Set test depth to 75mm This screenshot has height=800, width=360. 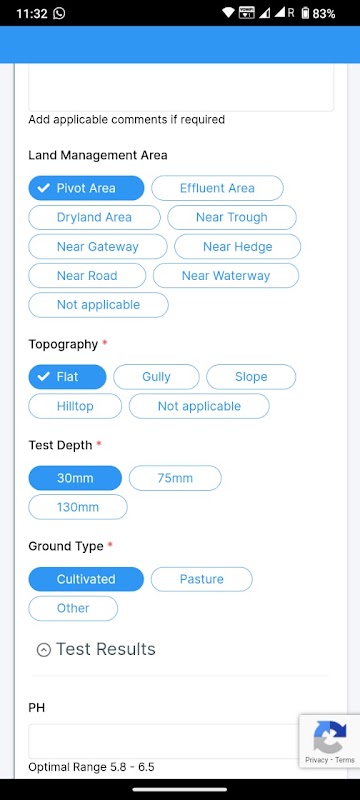pos(175,478)
